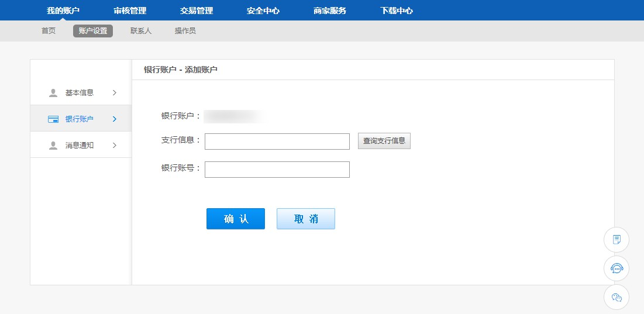Open the 我的账户 top menu
This screenshot has height=314, width=644.
pyautogui.click(x=63, y=11)
